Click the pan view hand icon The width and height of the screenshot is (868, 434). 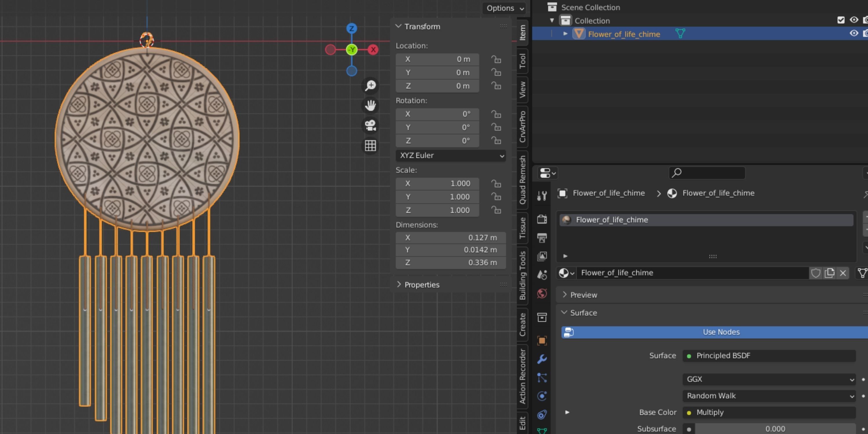coord(370,106)
